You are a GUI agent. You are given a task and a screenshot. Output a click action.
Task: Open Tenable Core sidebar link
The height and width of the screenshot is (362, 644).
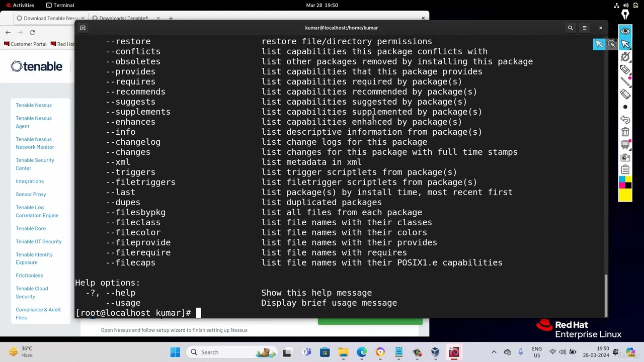31,228
